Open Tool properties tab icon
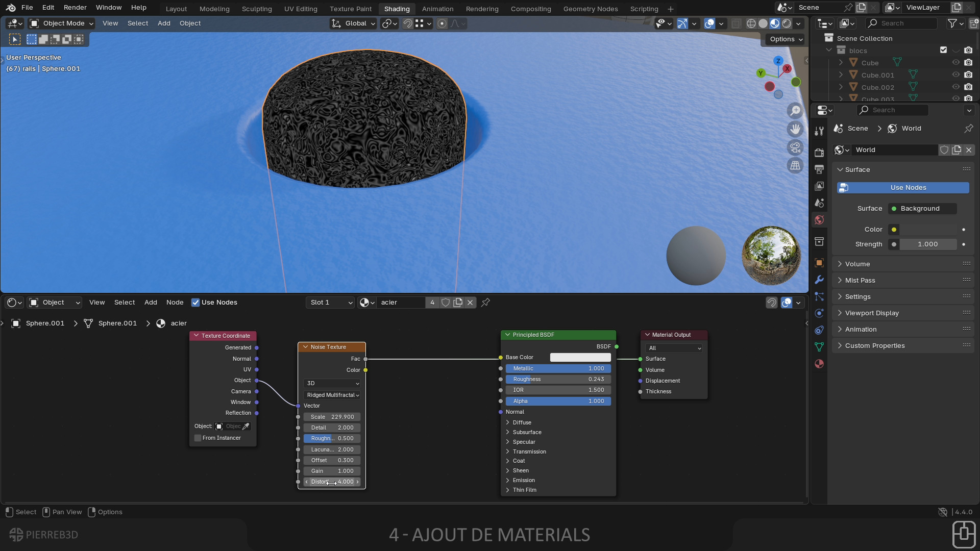This screenshot has height=551, width=980. 819,131
